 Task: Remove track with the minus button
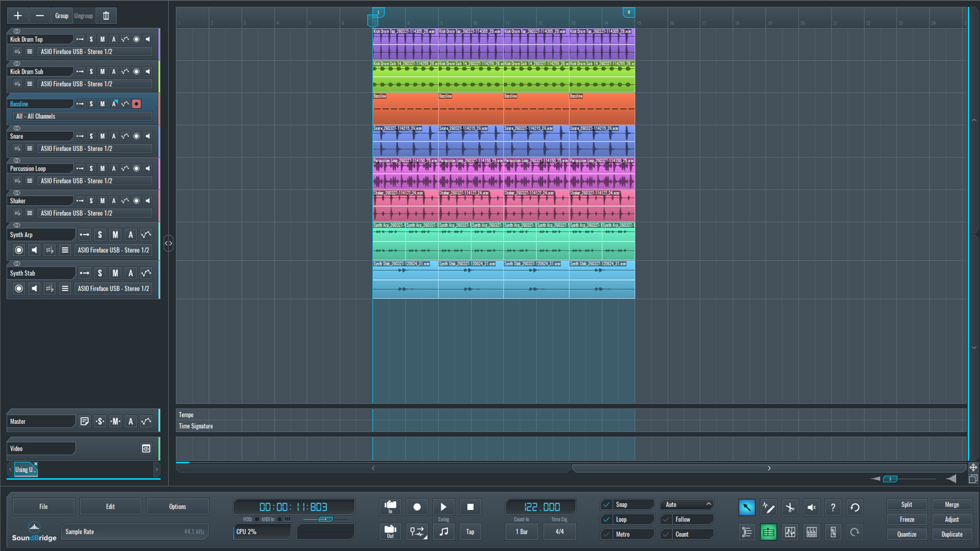(x=40, y=16)
